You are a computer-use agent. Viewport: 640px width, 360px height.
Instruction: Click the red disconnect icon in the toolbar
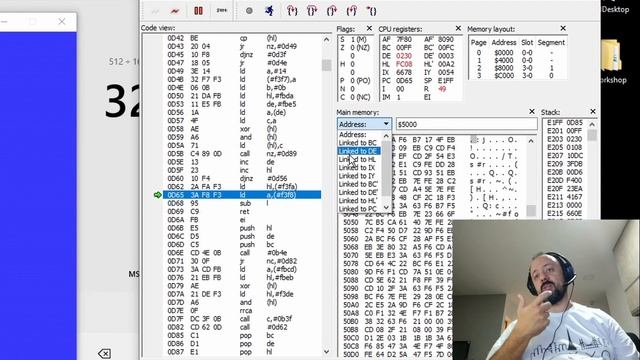(x=175, y=11)
